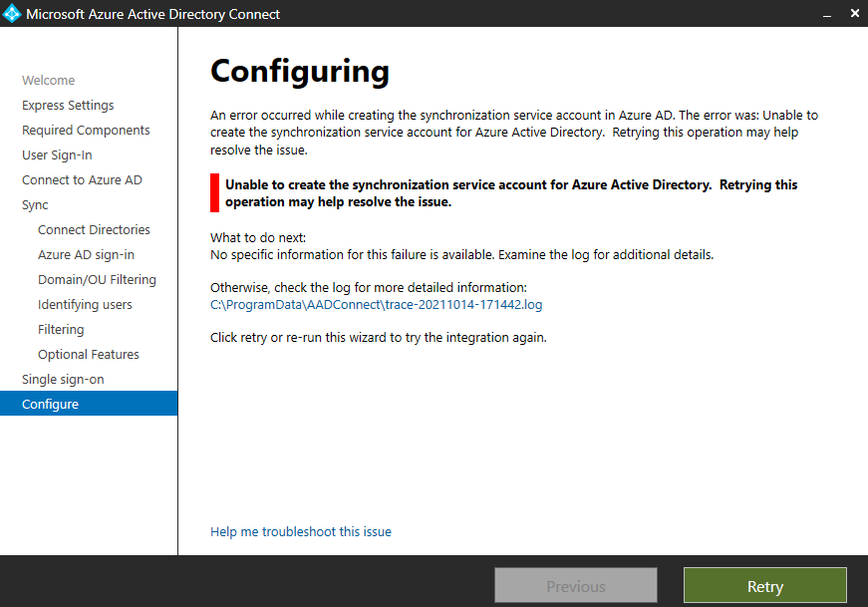Click the bold error message text
The width and height of the screenshot is (868, 607).
pyautogui.click(x=511, y=193)
